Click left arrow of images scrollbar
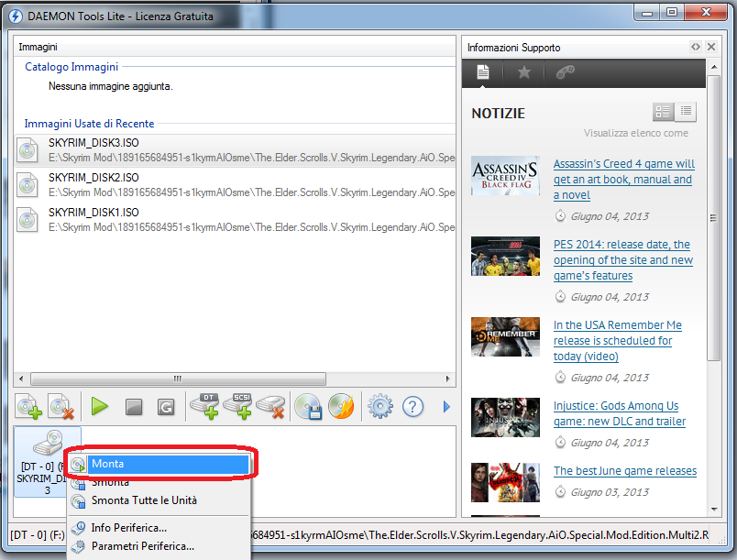This screenshot has height=560, width=737. [x=21, y=379]
